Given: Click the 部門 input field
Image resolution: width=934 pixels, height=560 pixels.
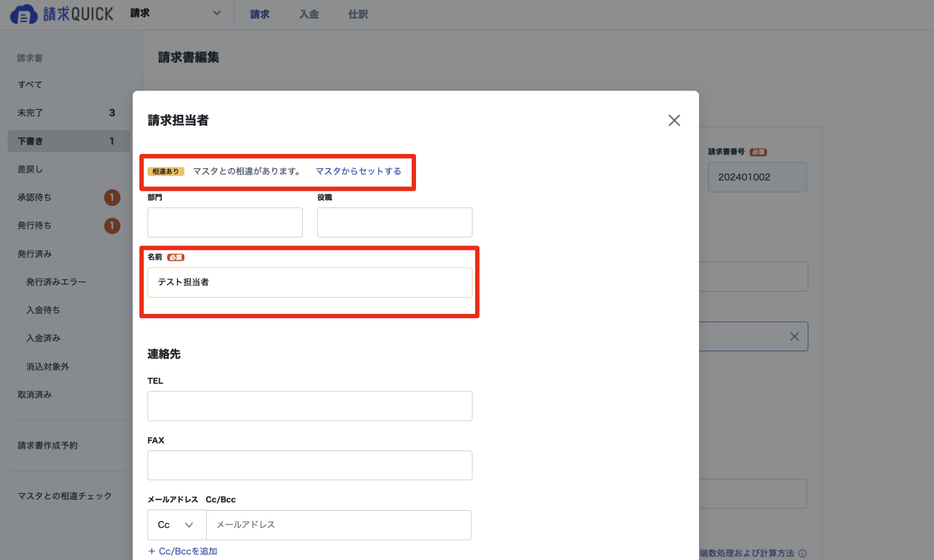Looking at the screenshot, I should [225, 222].
